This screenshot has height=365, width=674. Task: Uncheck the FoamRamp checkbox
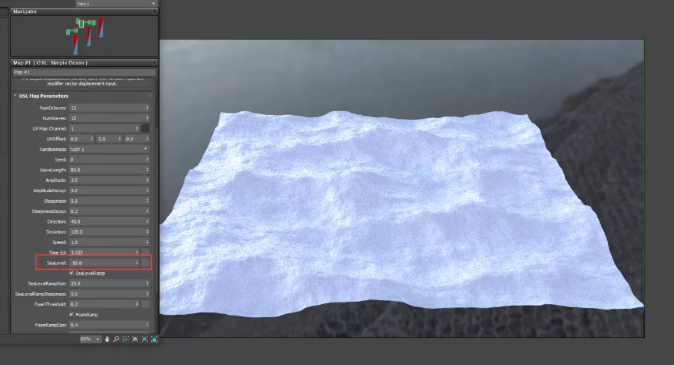click(x=71, y=314)
